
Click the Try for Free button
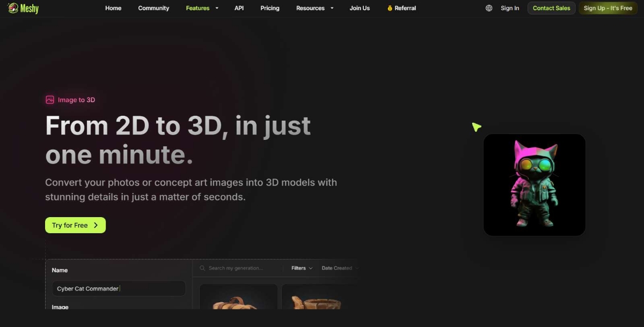tap(75, 225)
